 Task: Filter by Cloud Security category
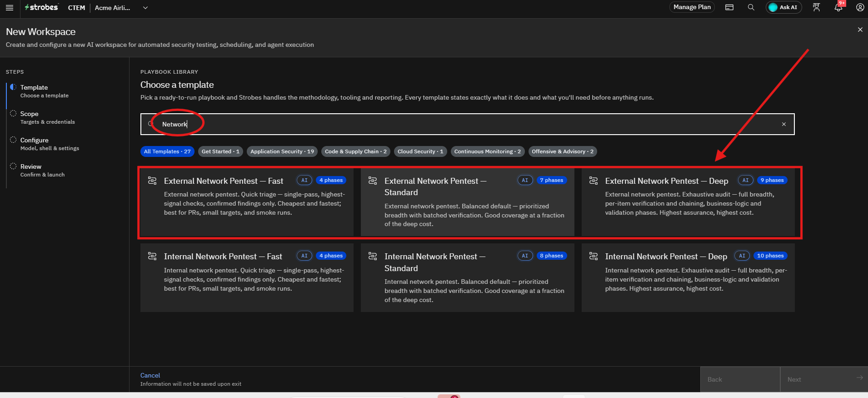(420, 151)
